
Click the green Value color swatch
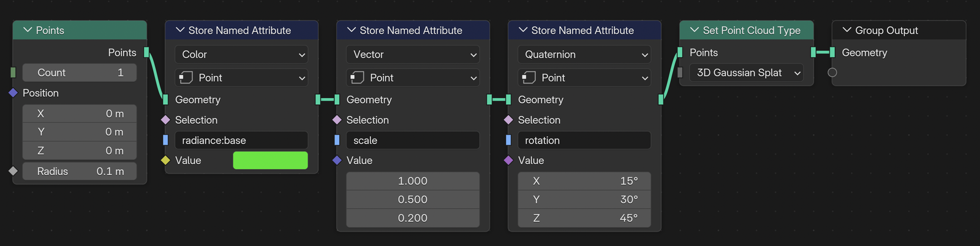coord(270,161)
